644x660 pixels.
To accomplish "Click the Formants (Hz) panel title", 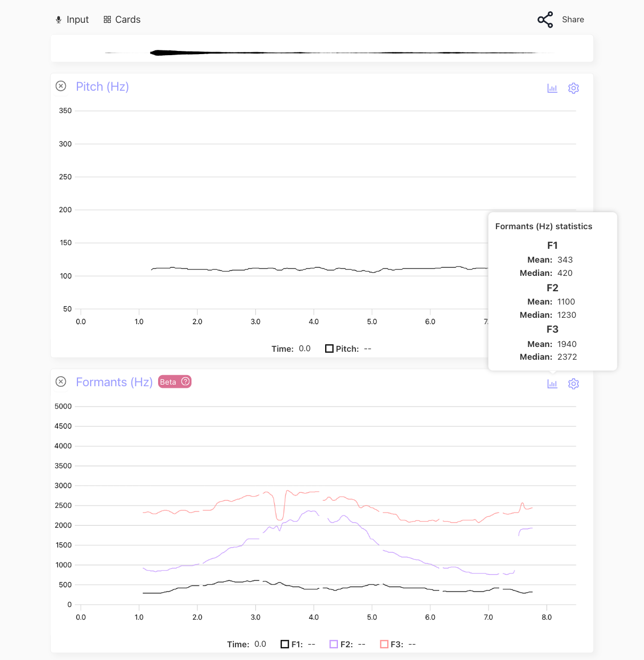I will (114, 382).
